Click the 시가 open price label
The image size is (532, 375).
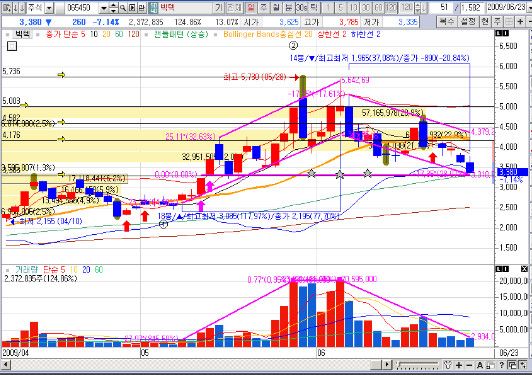[x=252, y=22]
